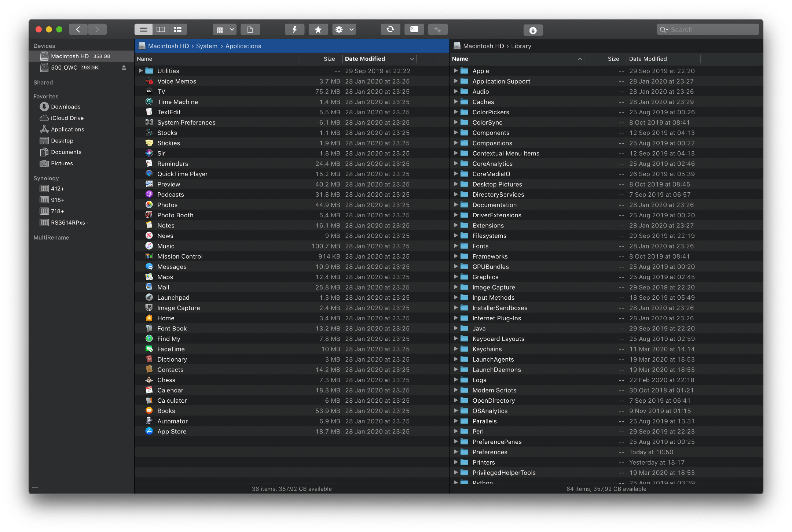
Task: Select the PrivilegedHelperTools folder row
Action: pos(606,473)
